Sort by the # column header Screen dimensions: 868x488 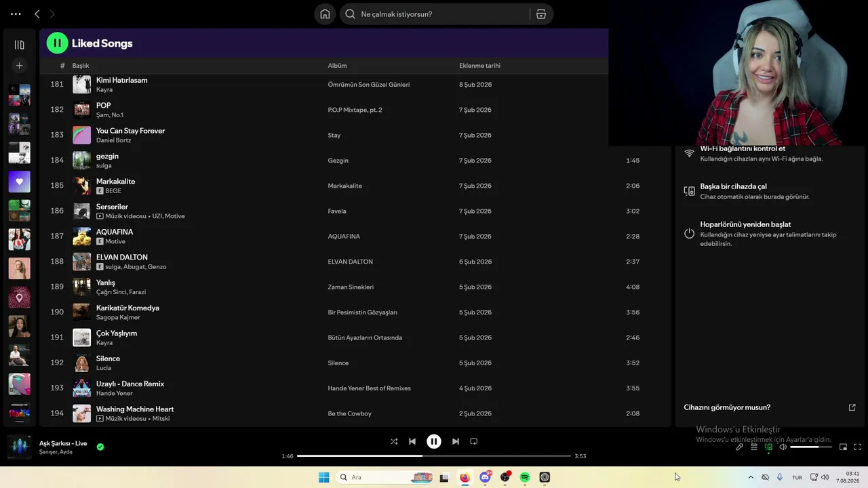coord(62,66)
